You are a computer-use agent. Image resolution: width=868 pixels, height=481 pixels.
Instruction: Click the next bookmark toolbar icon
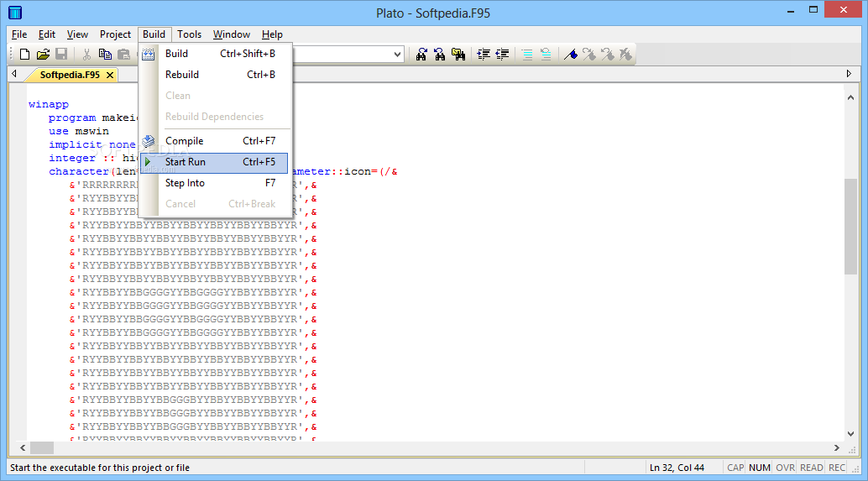589,55
